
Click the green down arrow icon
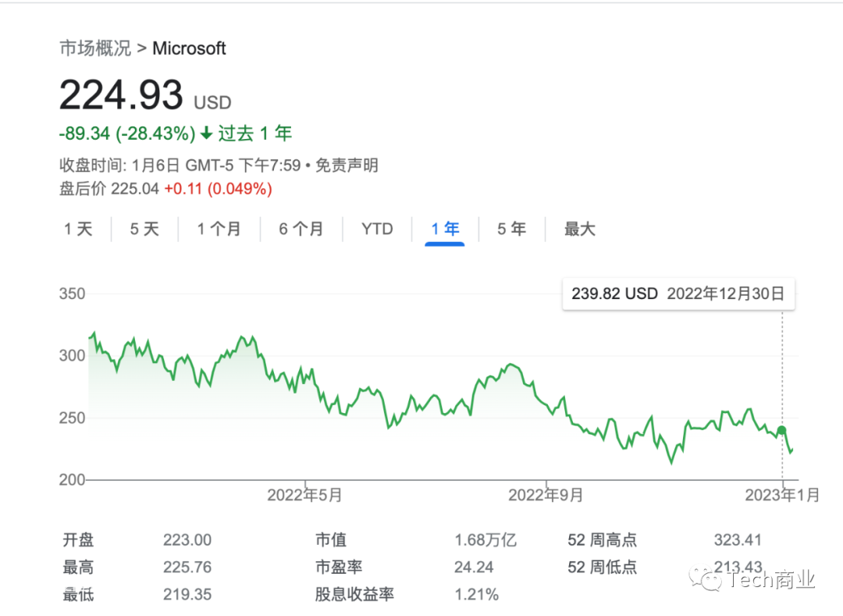(x=206, y=133)
